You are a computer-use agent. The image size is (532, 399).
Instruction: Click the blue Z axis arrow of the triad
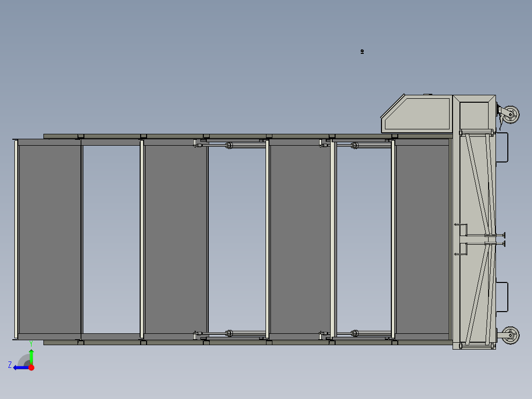coord(20,368)
